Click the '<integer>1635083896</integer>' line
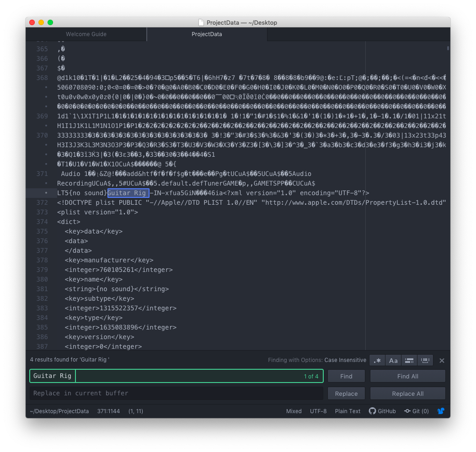This screenshot has width=476, height=452. click(121, 327)
